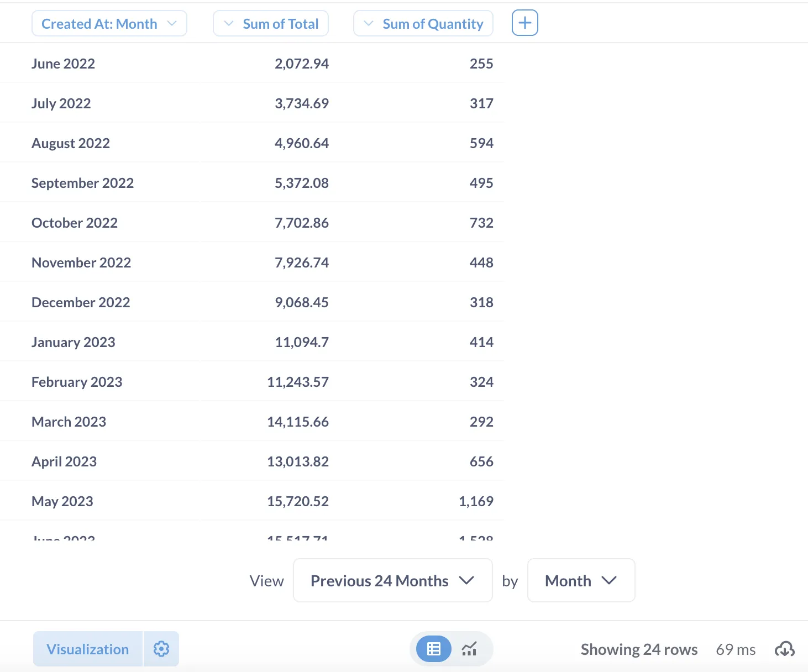Click the plus icon to add column
The image size is (808, 672).
tap(524, 23)
